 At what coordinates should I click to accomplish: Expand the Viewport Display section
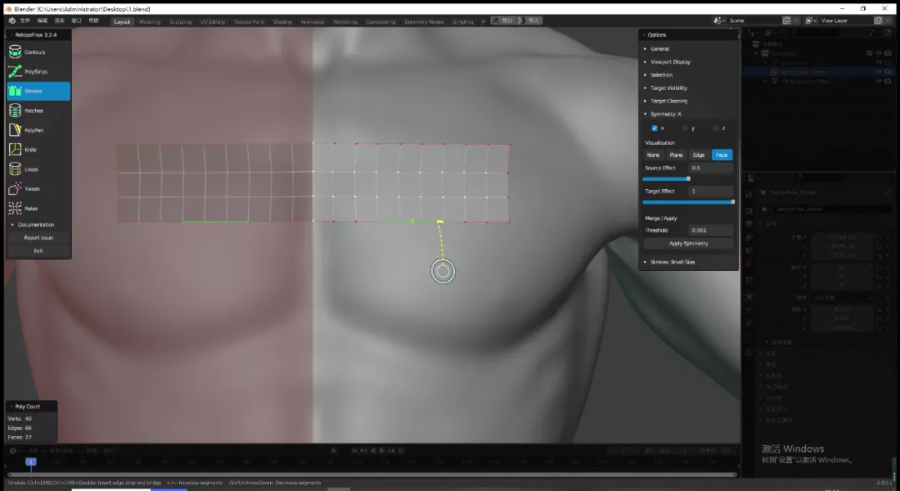670,61
